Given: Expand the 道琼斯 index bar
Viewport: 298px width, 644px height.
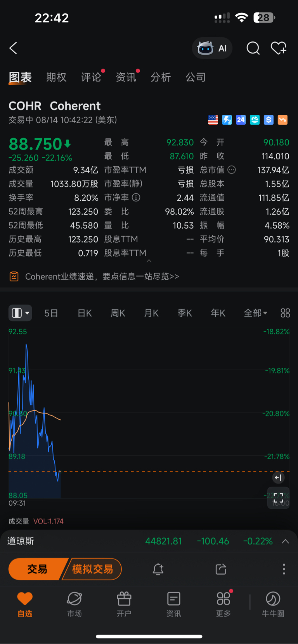Looking at the screenshot, I should pos(285,541).
